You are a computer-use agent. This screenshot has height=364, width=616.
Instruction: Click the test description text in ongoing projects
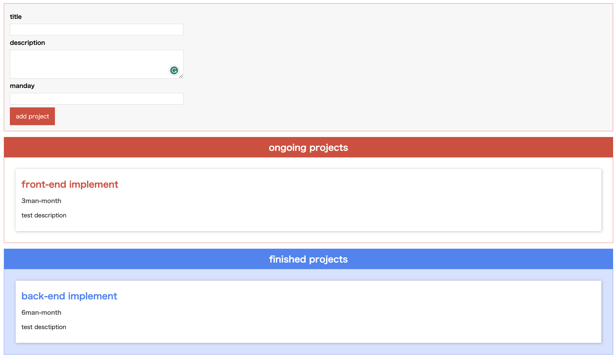(44, 215)
